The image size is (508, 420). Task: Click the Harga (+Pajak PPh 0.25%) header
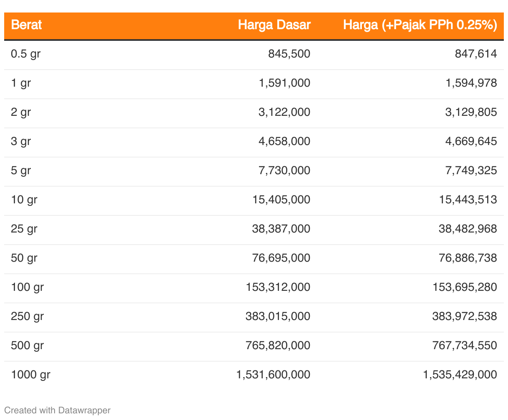point(420,25)
